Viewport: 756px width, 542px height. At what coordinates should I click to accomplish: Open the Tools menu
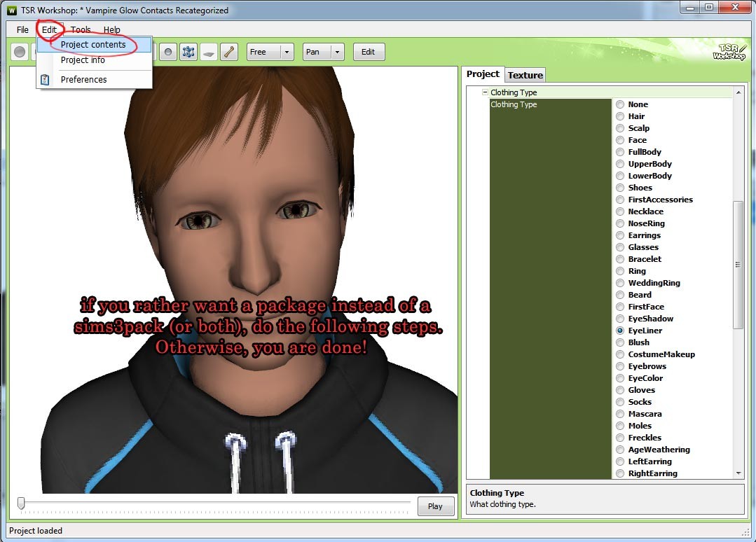[x=81, y=29]
